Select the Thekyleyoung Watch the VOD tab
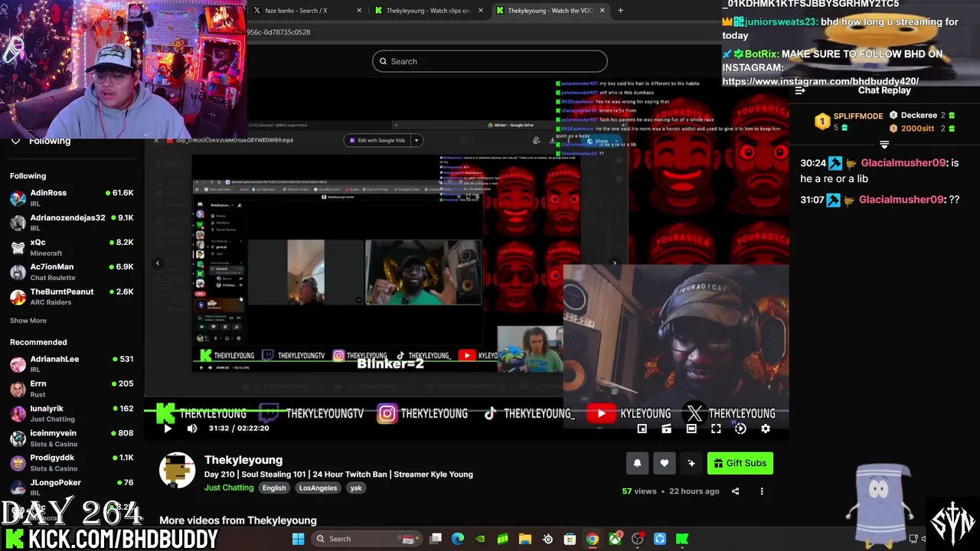The image size is (980, 551). 550,11
